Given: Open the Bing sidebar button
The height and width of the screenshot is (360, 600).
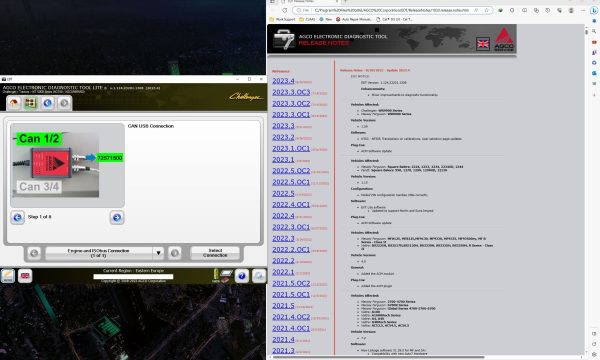Looking at the screenshot, I should pos(594,10).
